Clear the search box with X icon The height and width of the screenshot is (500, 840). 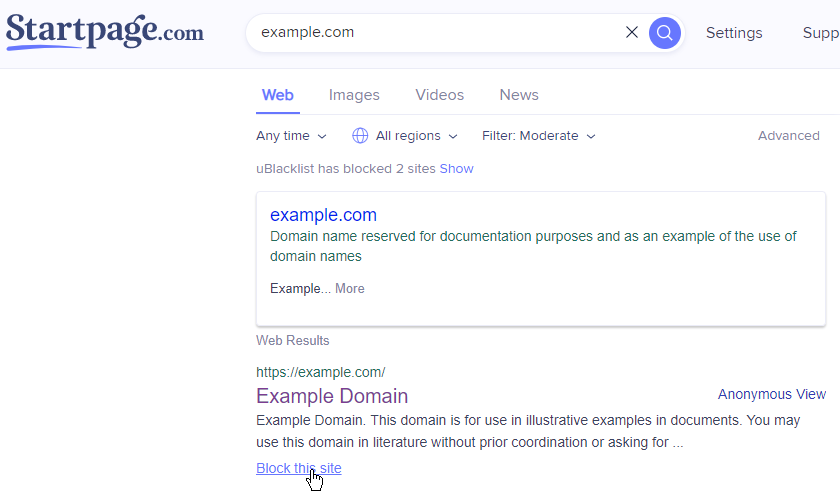coord(632,32)
